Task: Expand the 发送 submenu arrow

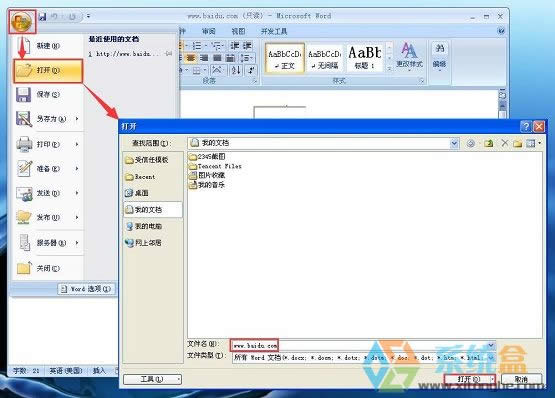Action: [77, 193]
